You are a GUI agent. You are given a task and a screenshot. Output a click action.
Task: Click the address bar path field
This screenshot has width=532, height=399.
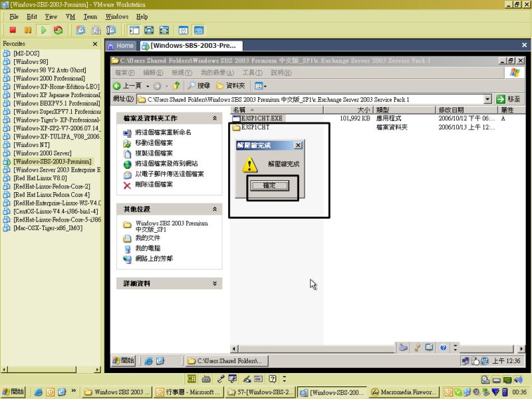coord(311,99)
